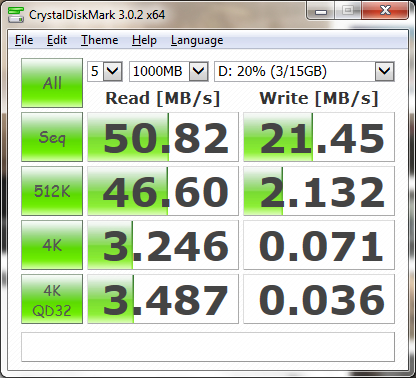Open the Edit menu
The width and height of the screenshot is (416, 378).
[x=57, y=40]
